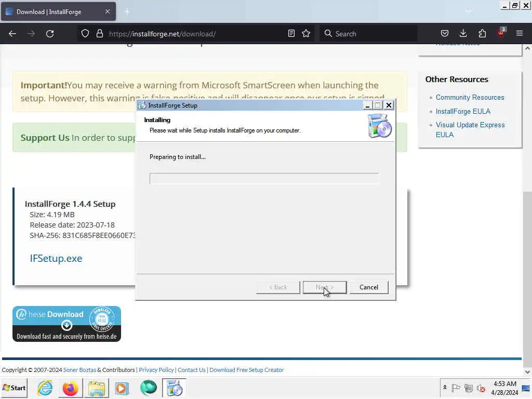Click the Show desktop button

pos(526,388)
